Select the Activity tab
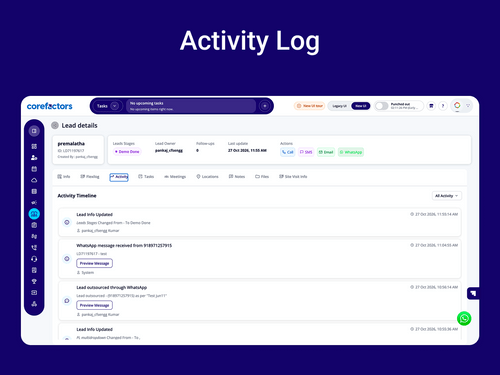Screen dimensions: 500x375 [119, 177]
